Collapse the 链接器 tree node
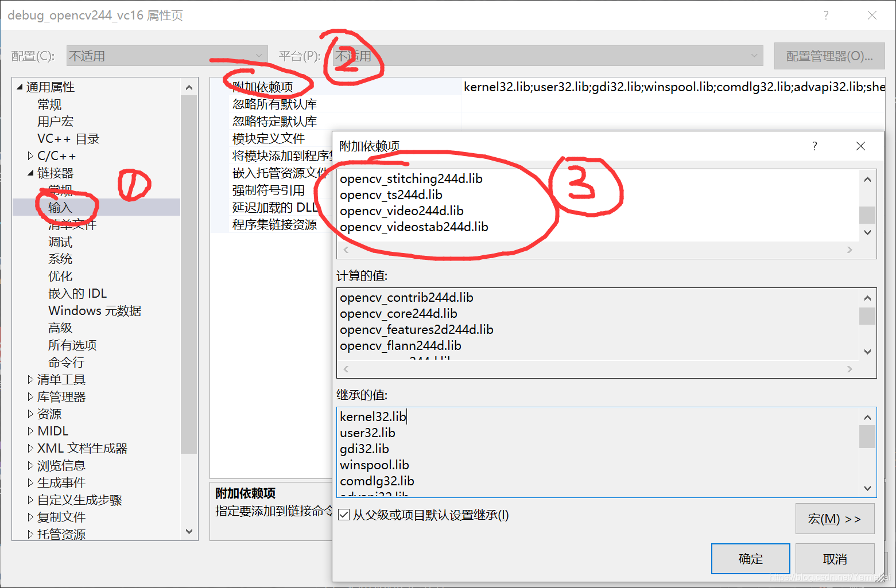 [x=31, y=173]
